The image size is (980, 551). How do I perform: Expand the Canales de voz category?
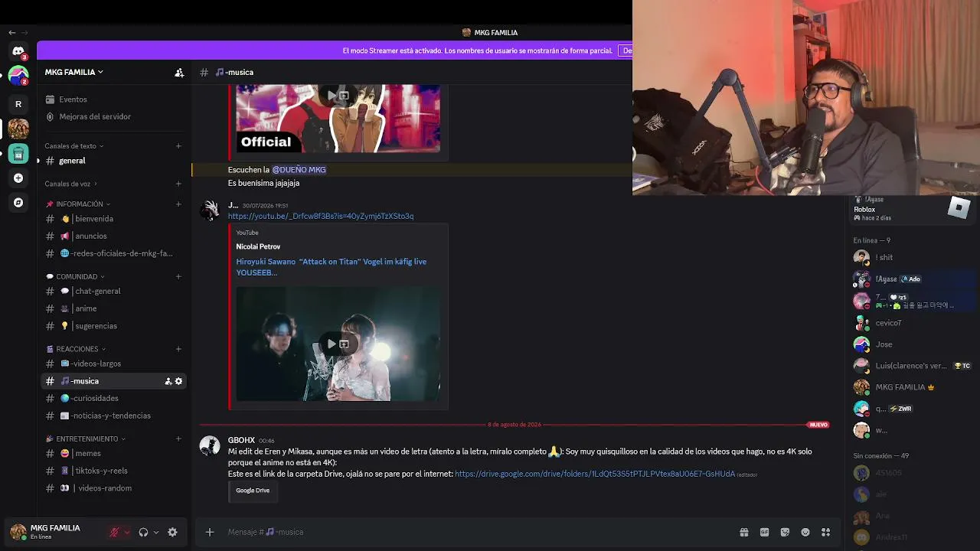coord(70,184)
